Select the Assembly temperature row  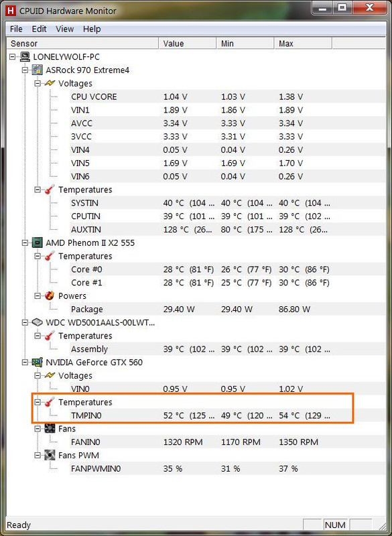tap(226, 349)
